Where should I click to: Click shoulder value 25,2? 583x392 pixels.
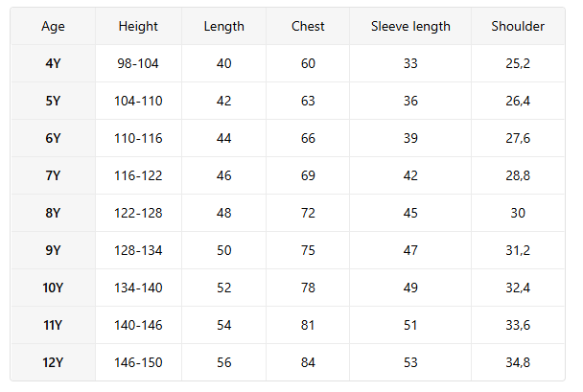click(518, 63)
